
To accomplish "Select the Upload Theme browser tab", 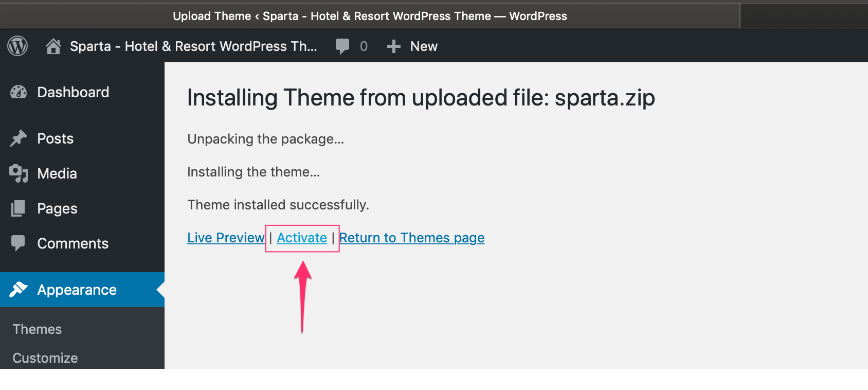I will tap(370, 16).
